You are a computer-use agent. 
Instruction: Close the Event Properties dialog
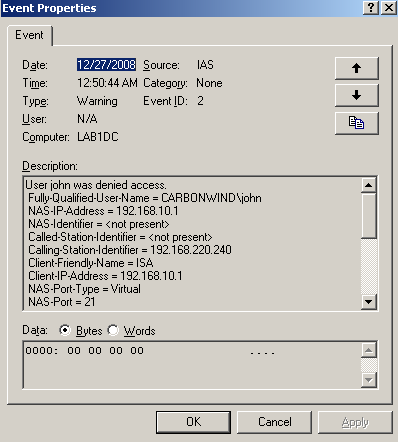pos(389,7)
